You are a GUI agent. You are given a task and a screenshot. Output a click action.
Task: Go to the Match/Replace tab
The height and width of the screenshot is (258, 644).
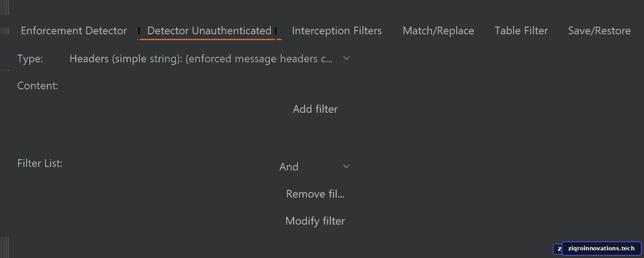pos(438,31)
